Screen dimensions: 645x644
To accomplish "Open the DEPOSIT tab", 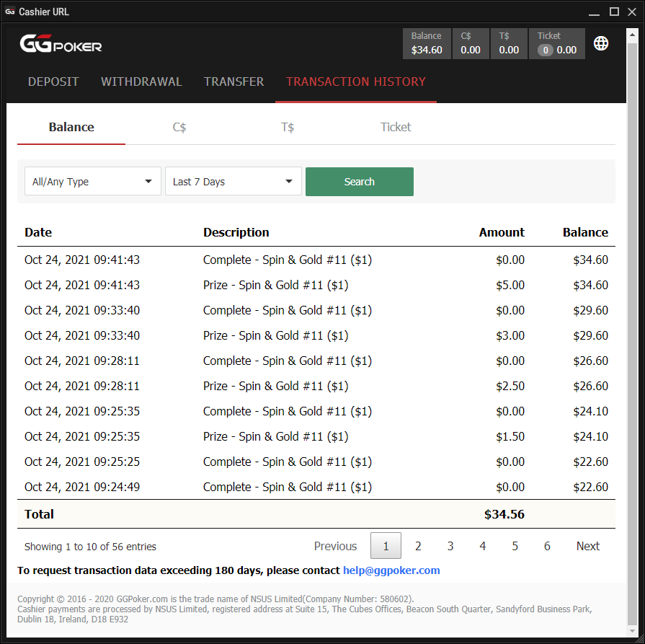I will click(53, 81).
